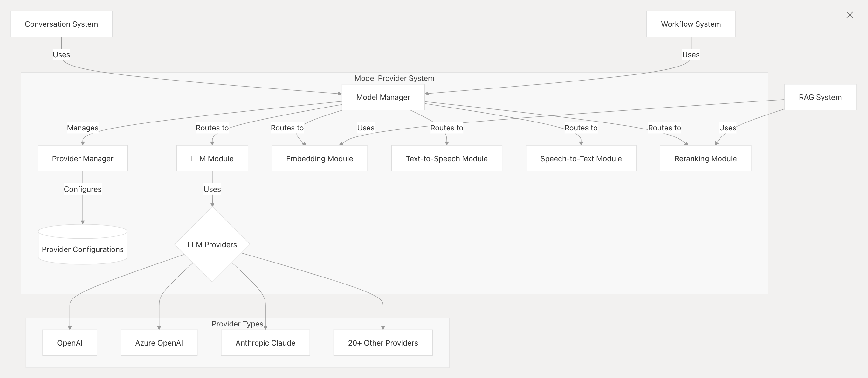The width and height of the screenshot is (868, 378).
Task: Click the Model Manager box
Action: 383,97
